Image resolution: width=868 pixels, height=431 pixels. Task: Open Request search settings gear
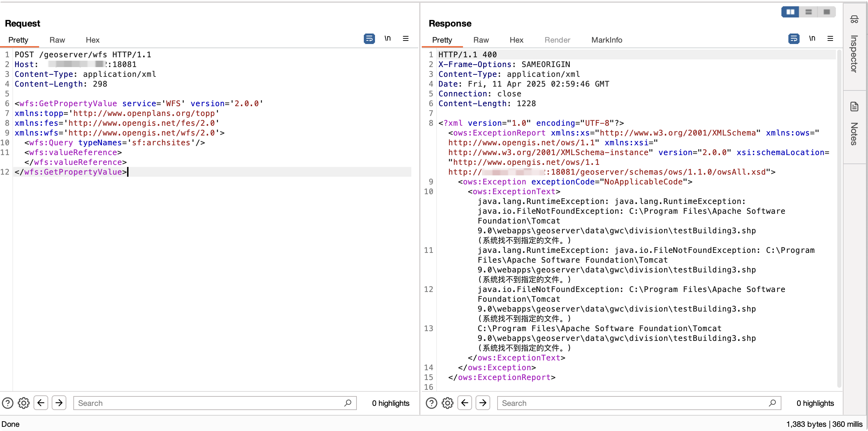pyautogui.click(x=24, y=403)
